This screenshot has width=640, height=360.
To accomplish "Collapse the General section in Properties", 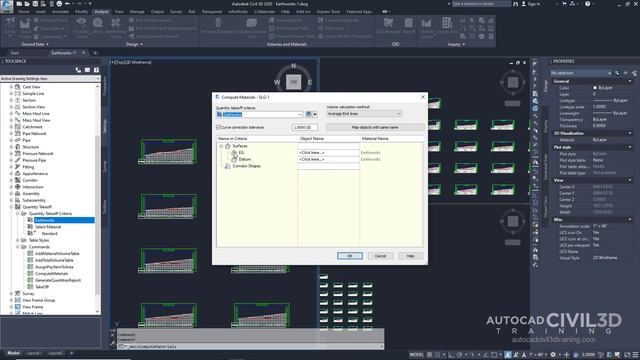I will point(631,81).
